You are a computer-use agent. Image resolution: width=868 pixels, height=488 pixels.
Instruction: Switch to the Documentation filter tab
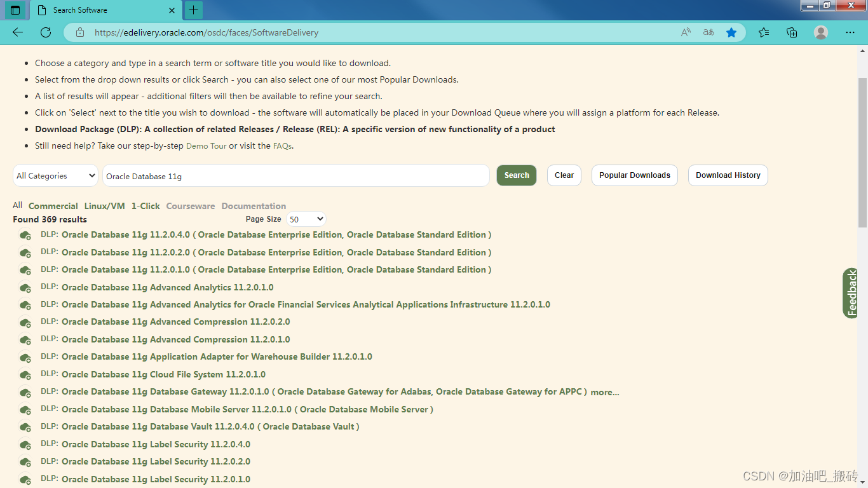click(x=254, y=206)
